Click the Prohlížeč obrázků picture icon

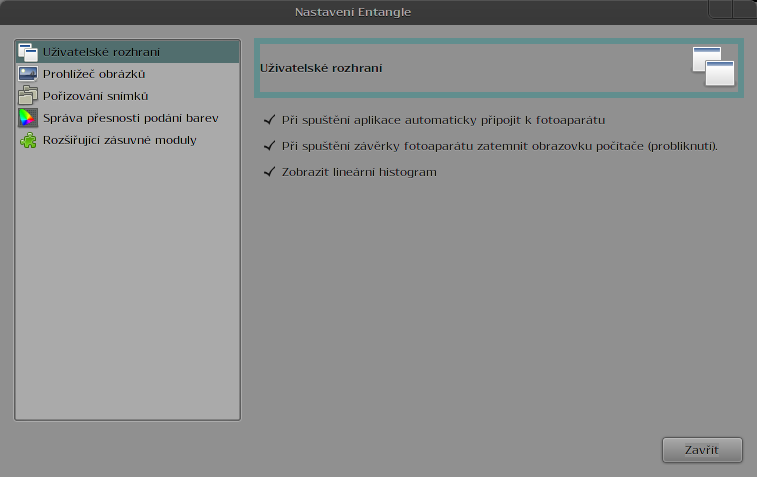point(28,74)
